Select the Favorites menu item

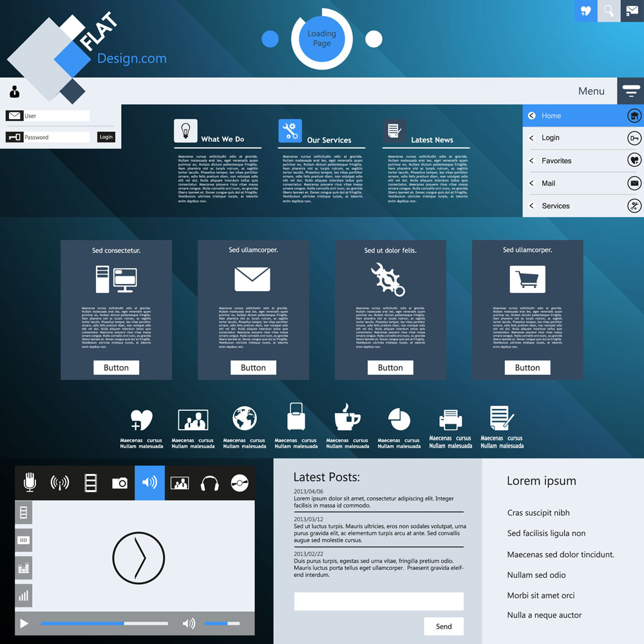coord(556,161)
